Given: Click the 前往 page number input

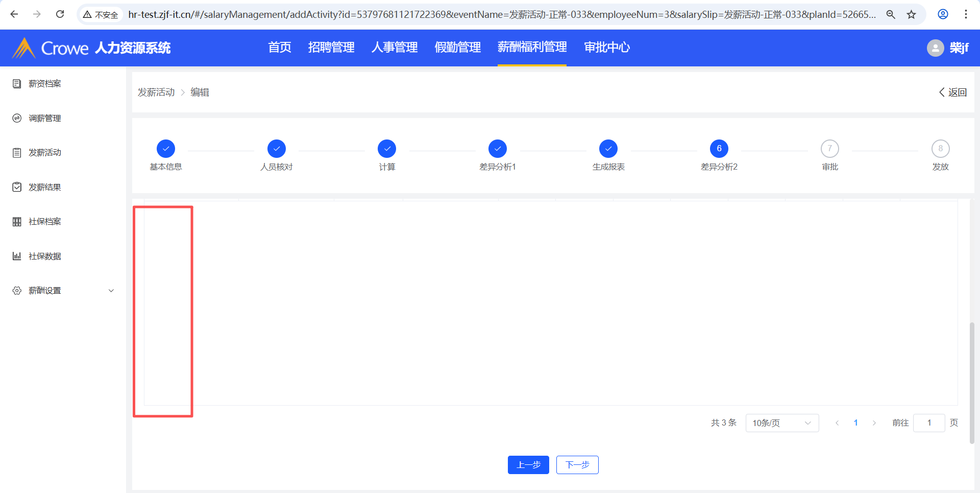Looking at the screenshot, I should click(929, 423).
